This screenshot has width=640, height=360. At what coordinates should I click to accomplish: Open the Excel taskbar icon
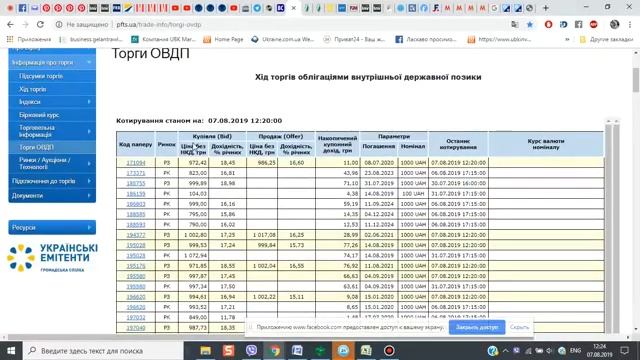[x=366, y=351]
